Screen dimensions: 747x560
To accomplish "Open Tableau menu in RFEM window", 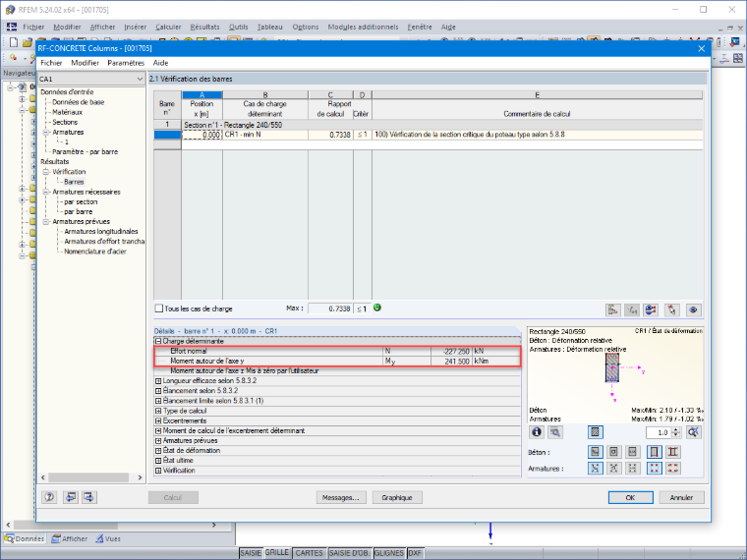I will click(270, 28).
